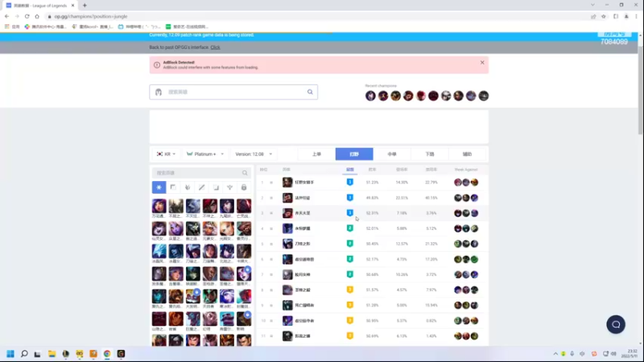Screen dimensions: 644x362
Task: Sort by the rank number column header
Action: coord(263,170)
